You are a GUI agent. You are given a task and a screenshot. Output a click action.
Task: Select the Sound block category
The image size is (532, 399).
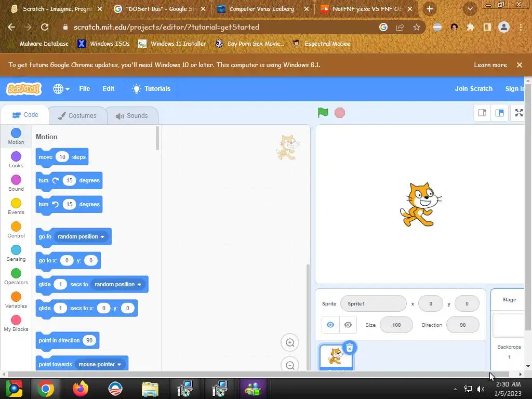coord(16,183)
